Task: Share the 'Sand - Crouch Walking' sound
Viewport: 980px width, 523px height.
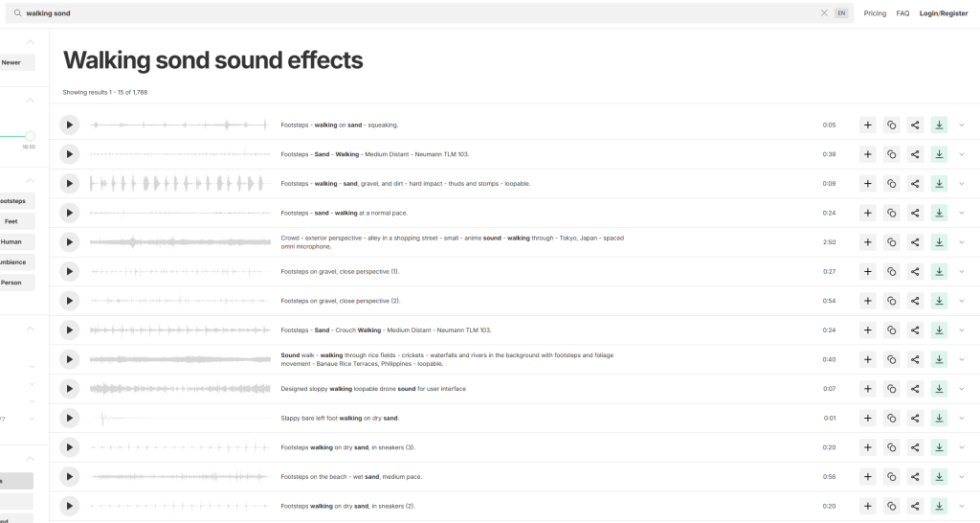Action: tap(915, 330)
